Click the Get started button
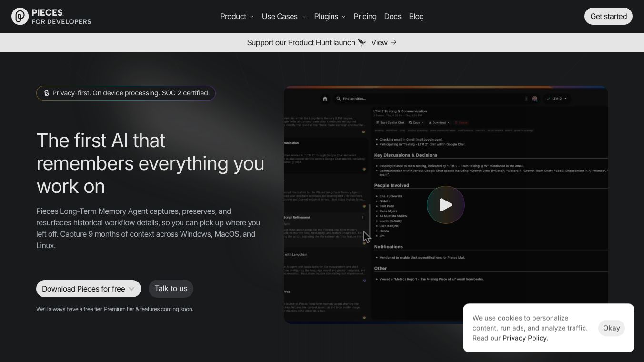 tap(608, 16)
